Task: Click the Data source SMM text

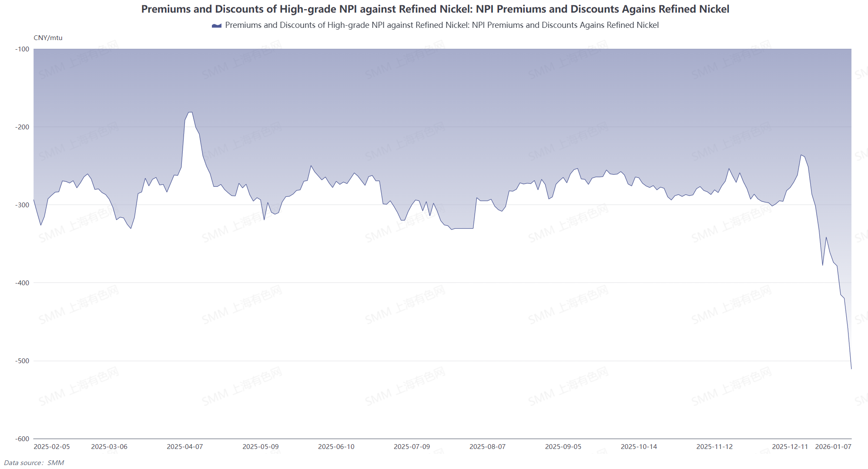Action: pos(34,463)
